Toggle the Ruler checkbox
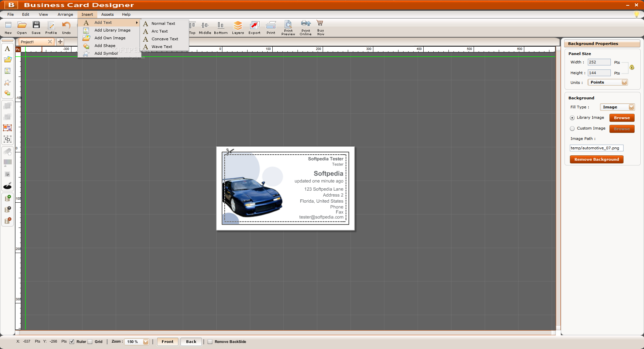Image resolution: width=644 pixels, height=349 pixels. [72, 342]
